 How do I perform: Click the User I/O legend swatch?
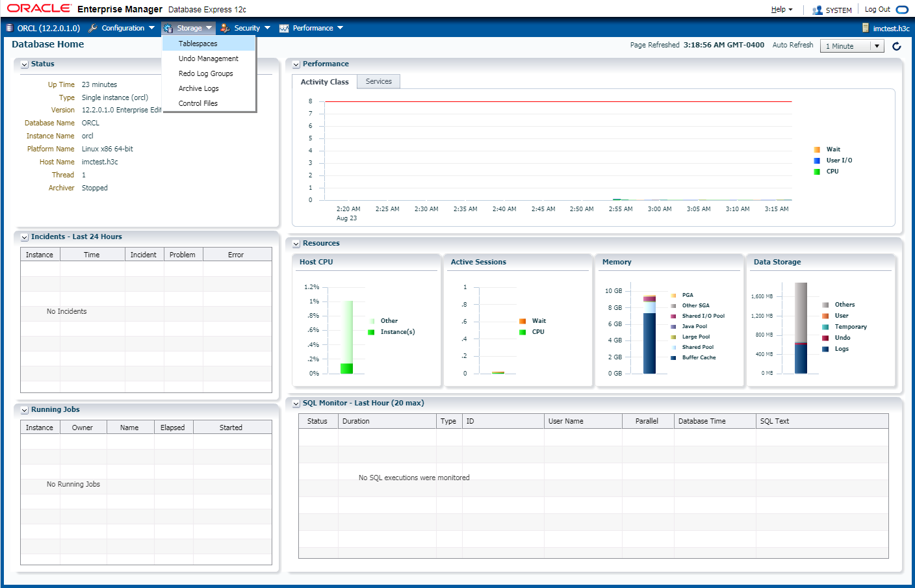(817, 160)
